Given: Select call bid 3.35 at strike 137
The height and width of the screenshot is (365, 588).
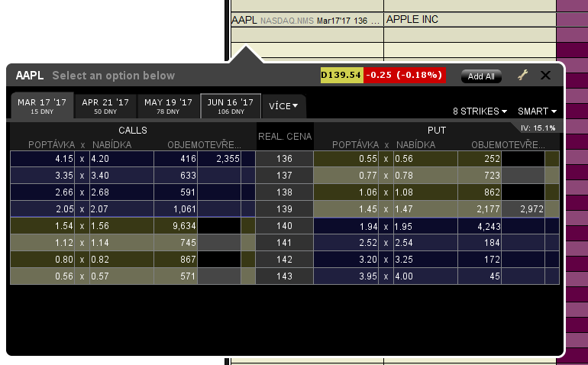Looking at the screenshot, I should click(42, 175).
